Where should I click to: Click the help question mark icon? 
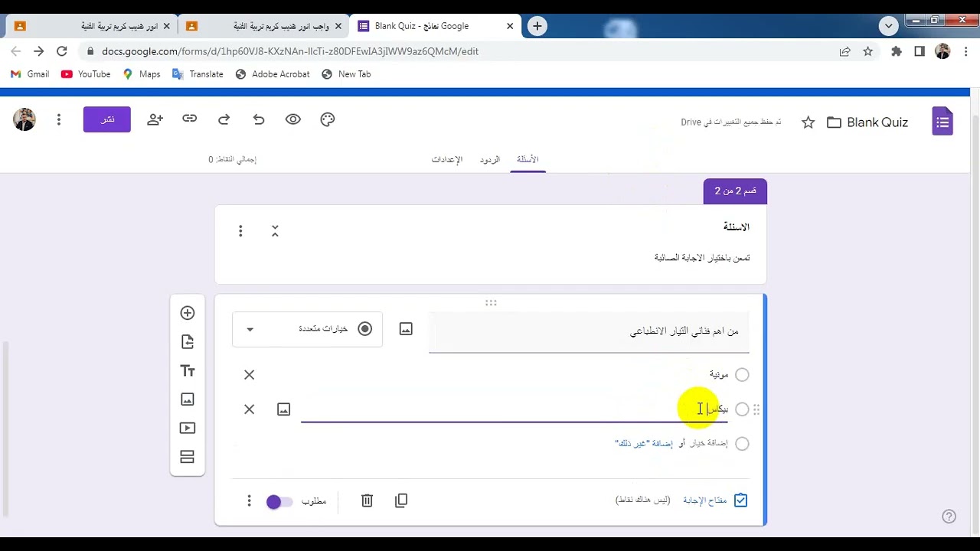(949, 517)
